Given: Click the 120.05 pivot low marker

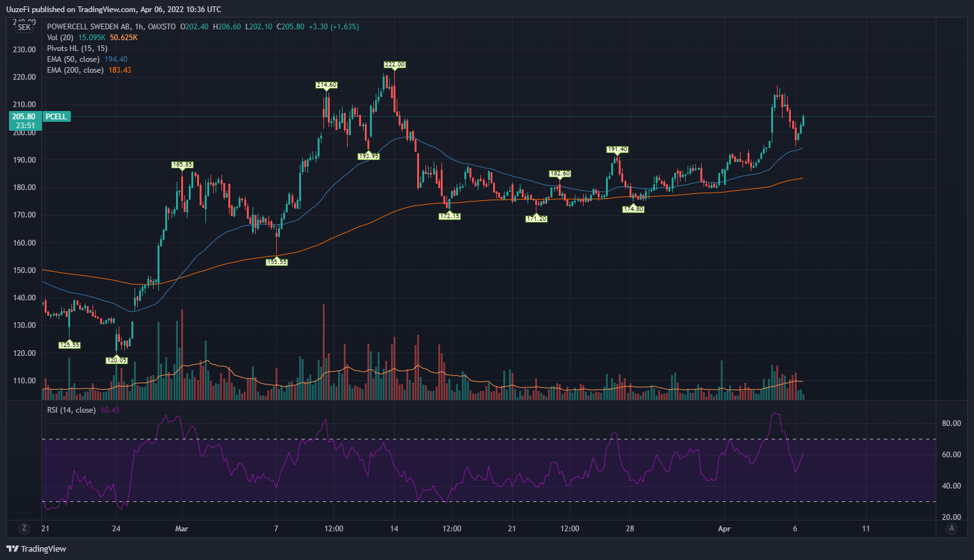Looking at the screenshot, I should pyautogui.click(x=117, y=360).
